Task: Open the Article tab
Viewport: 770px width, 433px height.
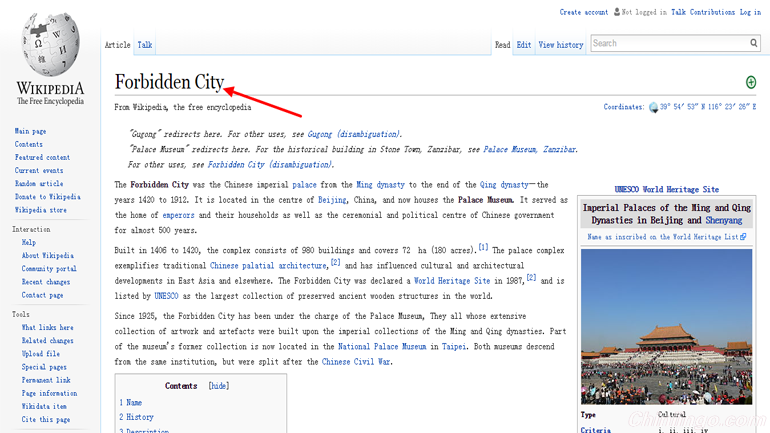Action: point(117,45)
